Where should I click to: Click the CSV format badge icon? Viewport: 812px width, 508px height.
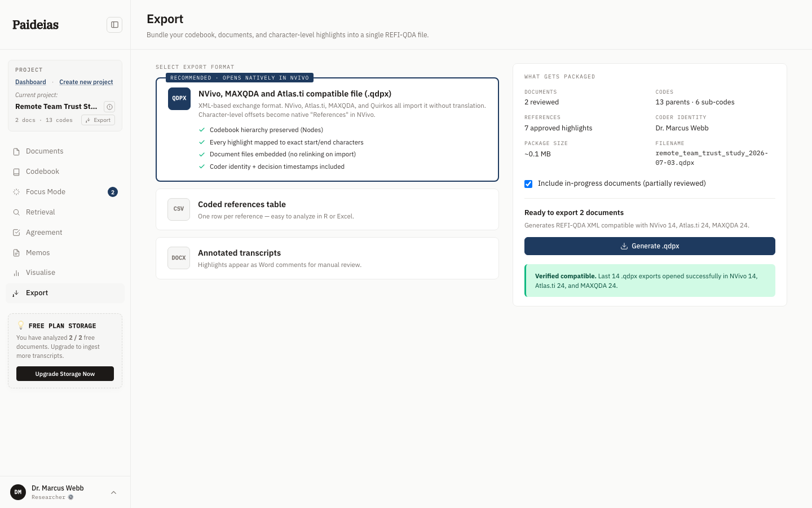click(x=179, y=209)
